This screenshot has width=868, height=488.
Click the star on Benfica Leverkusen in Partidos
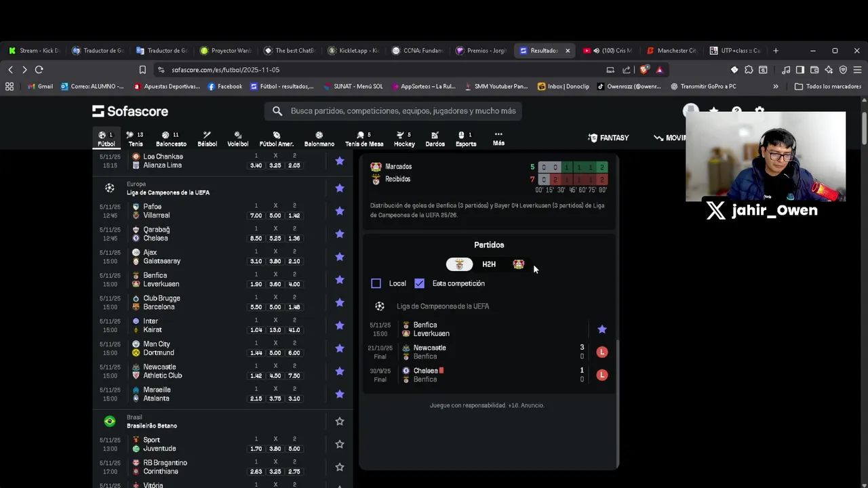click(602, 329)
